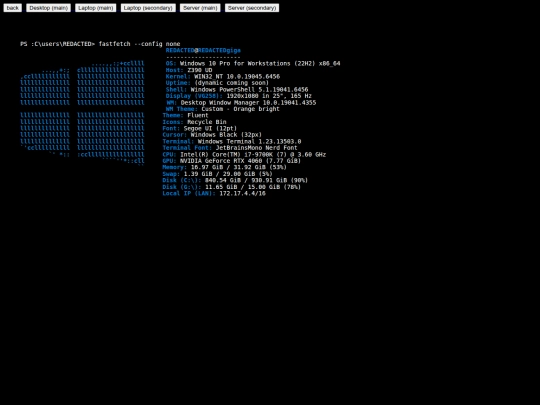Click the Disk (C:\) usage line
Screen dimensions: 540x405
pos(235,180)
